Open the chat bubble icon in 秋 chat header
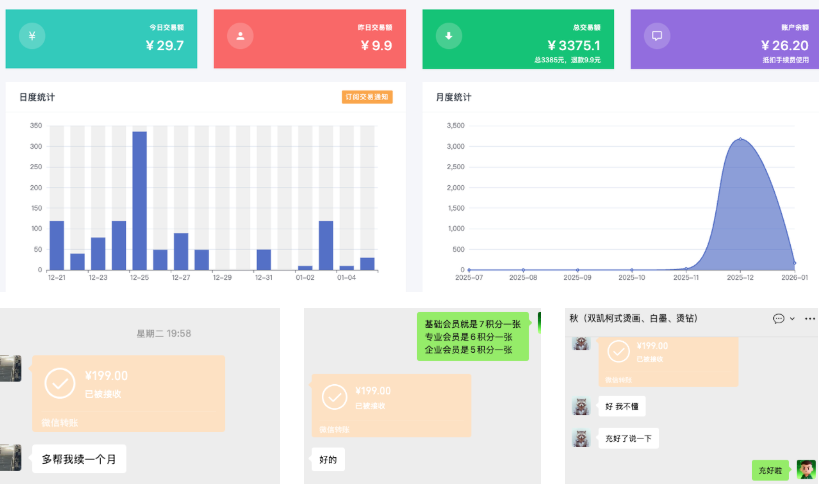The width and height of the screenshot is (827, 489). point(778,319)
